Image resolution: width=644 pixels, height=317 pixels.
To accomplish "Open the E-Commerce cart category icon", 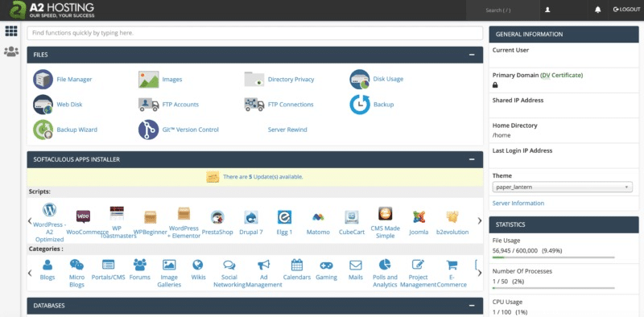I will click(x=452, y=265).
